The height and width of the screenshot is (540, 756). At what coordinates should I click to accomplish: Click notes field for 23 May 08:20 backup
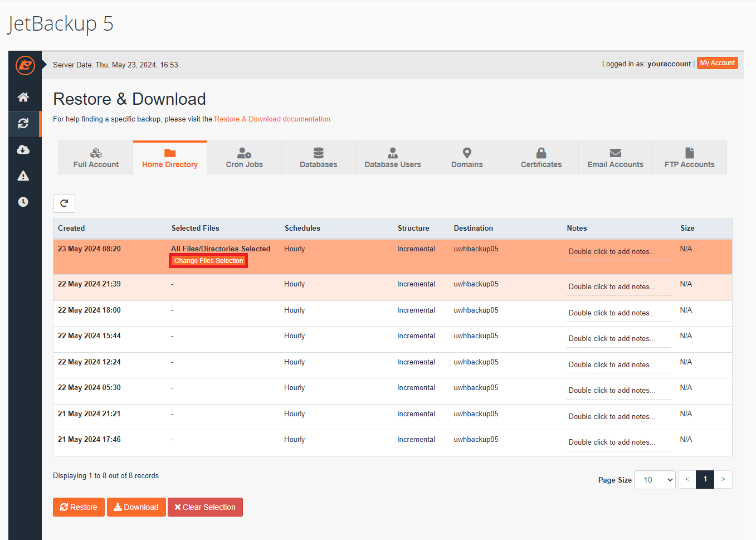(619, 252)
